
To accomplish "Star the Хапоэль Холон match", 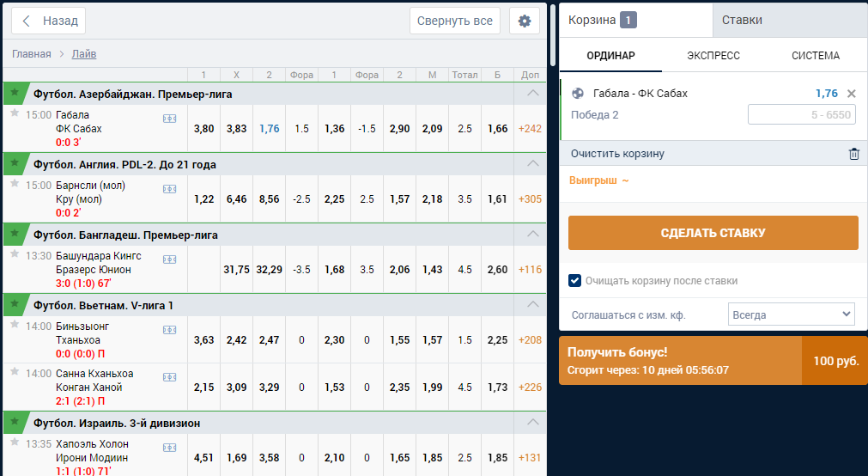I will pyautogui.click(x=15, y=442).
